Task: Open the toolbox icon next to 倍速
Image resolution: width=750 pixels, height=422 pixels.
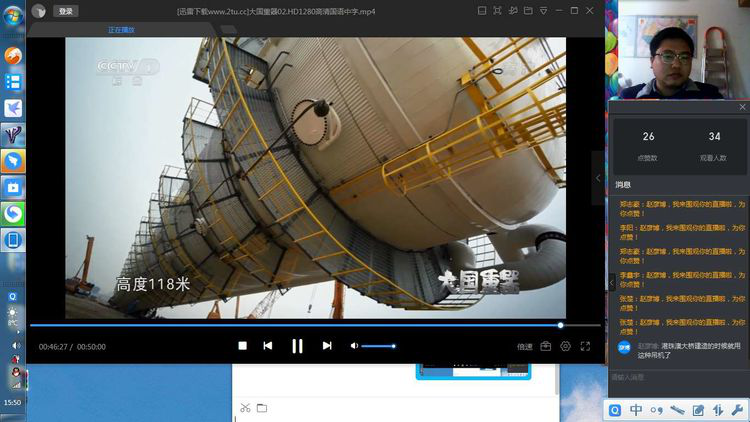Action: [545, 346]
